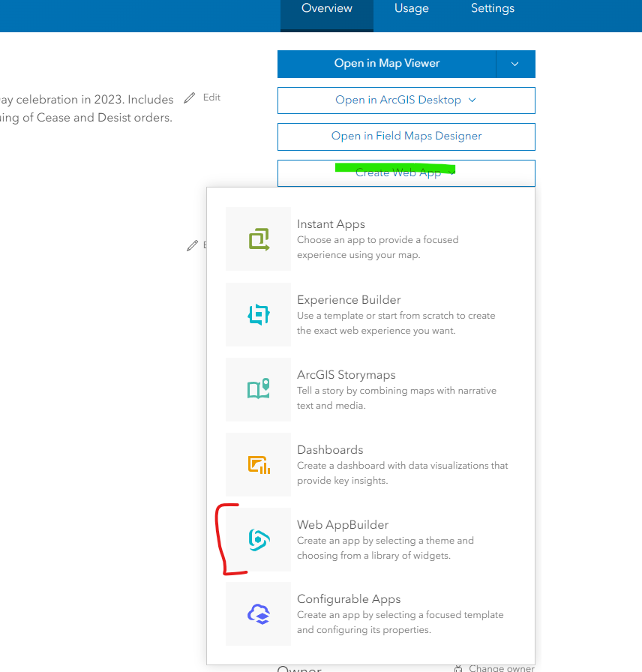
Task: Select Web AppBuilder from the menu
Action: (x=343, y=525)
